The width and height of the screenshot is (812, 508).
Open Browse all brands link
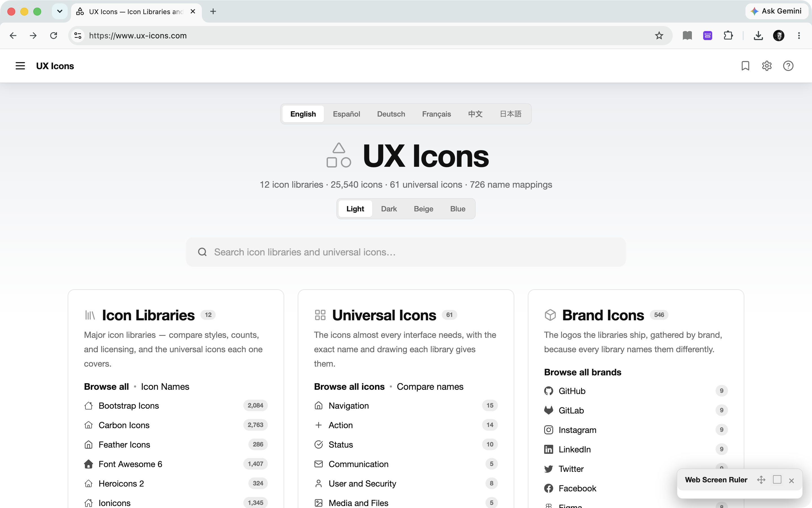[x=582, y=372]
